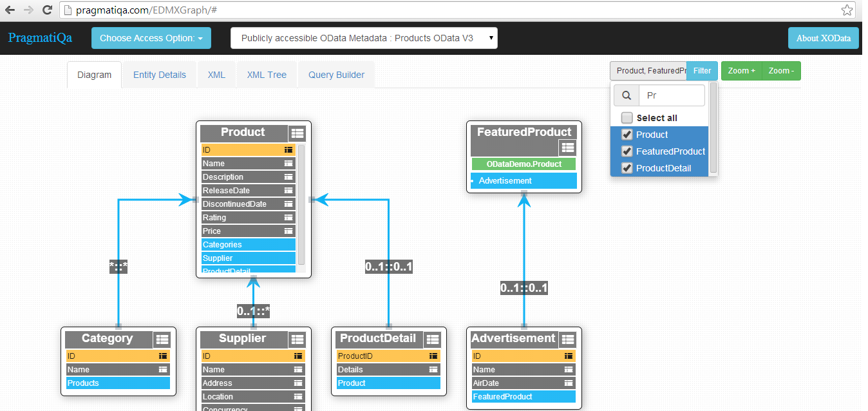
Task: Uncheck FeaturedProduct in the filter list
Action: pyautogui.click(x=627, y=151)
